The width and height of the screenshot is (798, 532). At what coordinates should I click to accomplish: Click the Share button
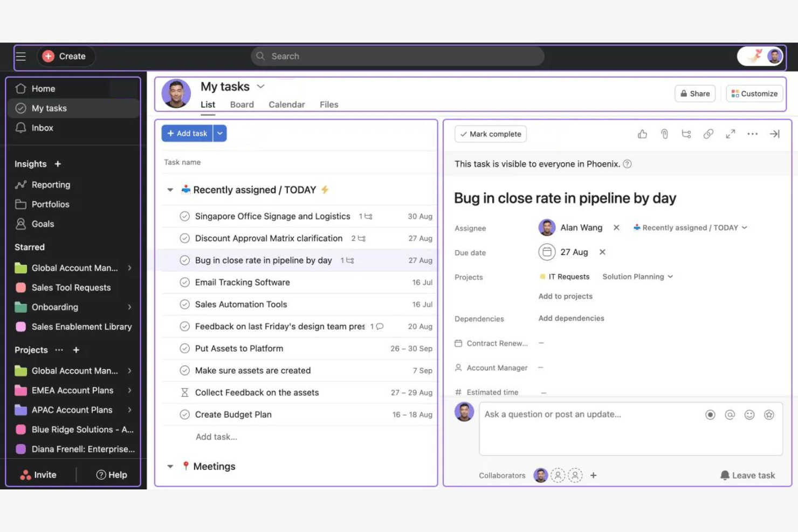click(694, 93)
